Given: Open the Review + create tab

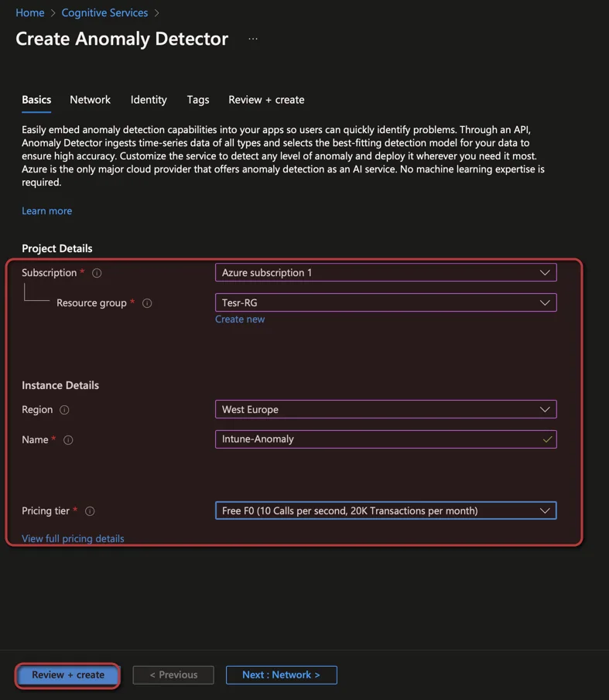Looking at the screenshot, I should click(266, 100).
